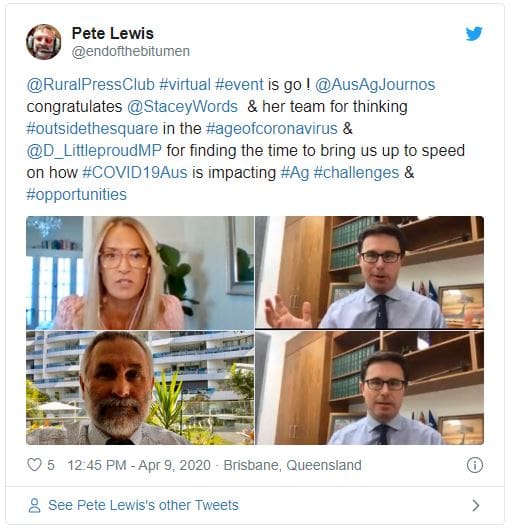The width and height of the screenshot is (509, 530).
Task: Click the person icon beside See other Tweets
Action: pos(34,505)
